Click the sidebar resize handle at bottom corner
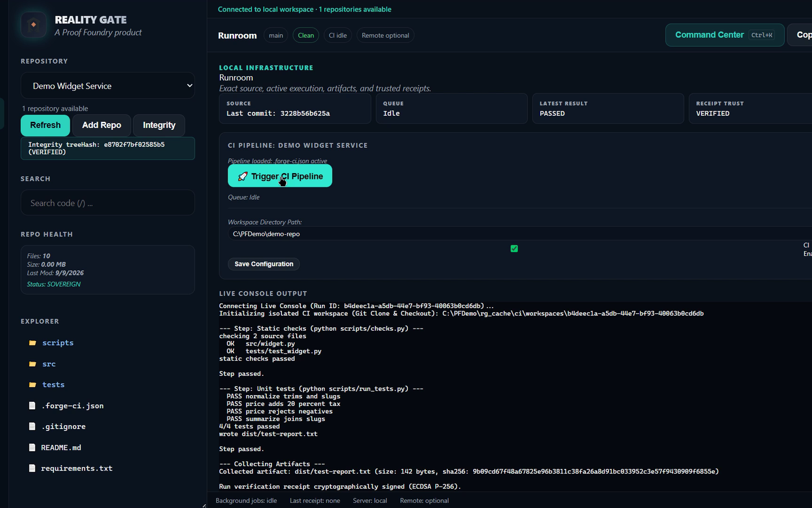This screenshot has width=812, height=508. click(x=204, y=505)
